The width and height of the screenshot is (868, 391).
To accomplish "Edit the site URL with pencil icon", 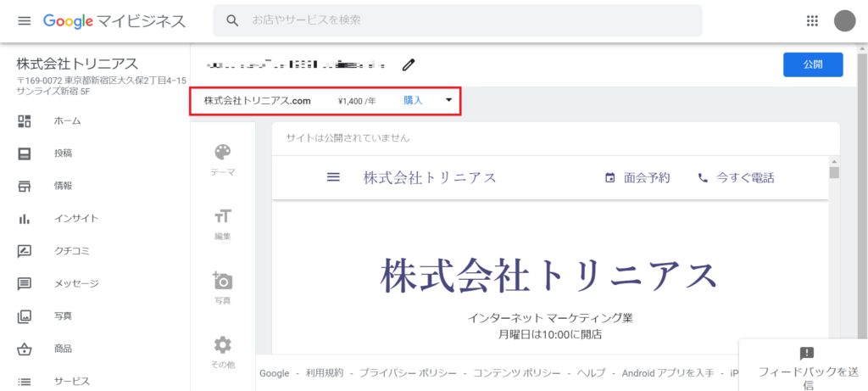I will pos(408,64).
